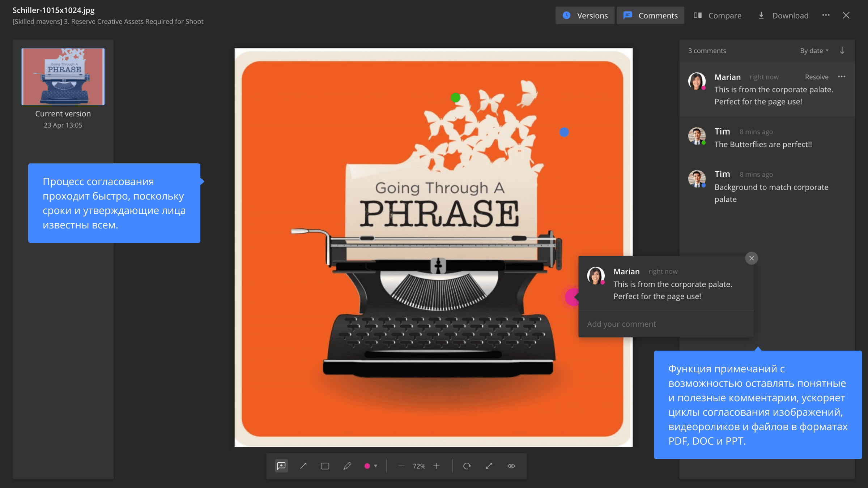
Task: Open the top bar more options menu
Action: pyautogui.click(x=826, y=15)
